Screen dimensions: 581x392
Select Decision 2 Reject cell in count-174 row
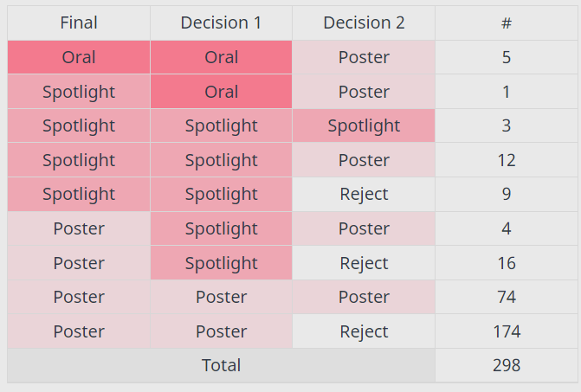coord(364,331)
